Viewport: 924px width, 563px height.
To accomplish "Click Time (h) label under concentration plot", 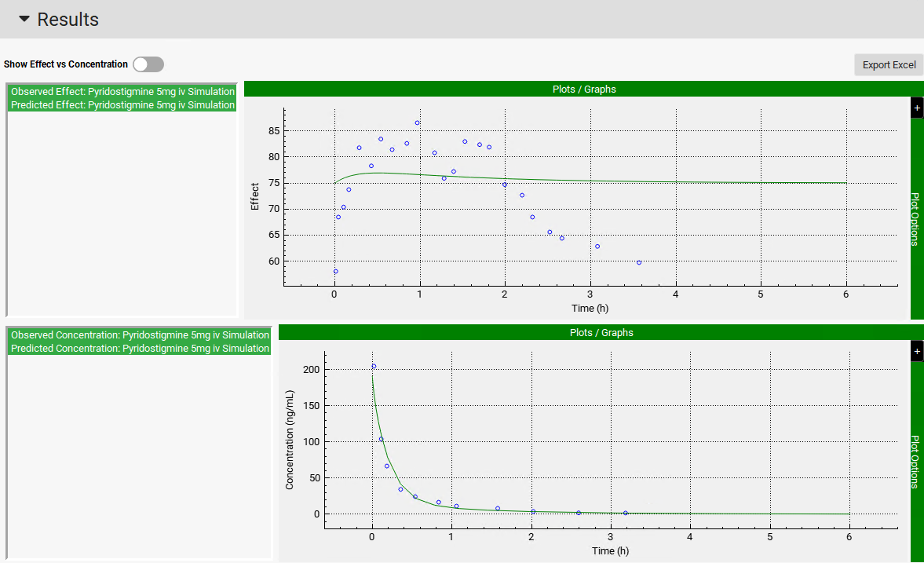I will [x=610, y=550].
